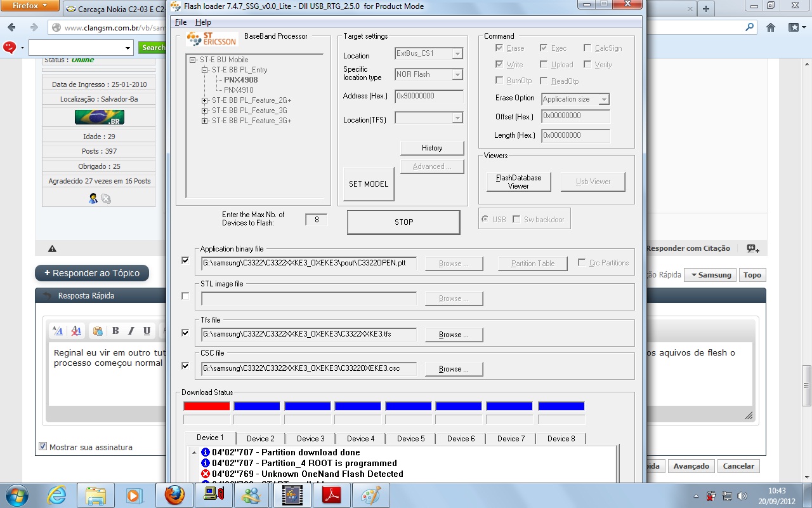The height and width of the screenshot is (508, 812).
Task: Open Erase Option Application size dropdown
Action: pos(604,99)
